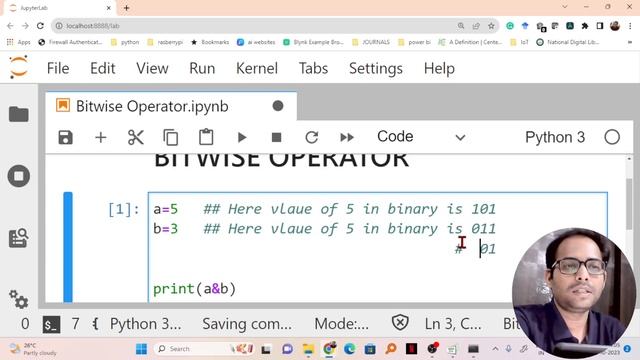This screenshot has width=640, height=360.
Task: Open the Apps bookmarks shortcut
Action: (x=19, y=42)
